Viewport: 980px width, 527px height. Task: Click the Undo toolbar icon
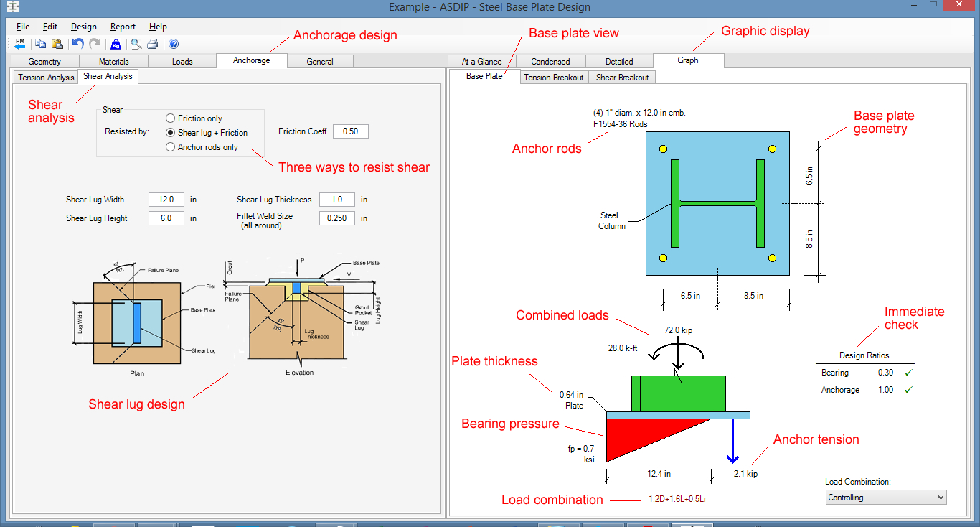coord(78,44)
